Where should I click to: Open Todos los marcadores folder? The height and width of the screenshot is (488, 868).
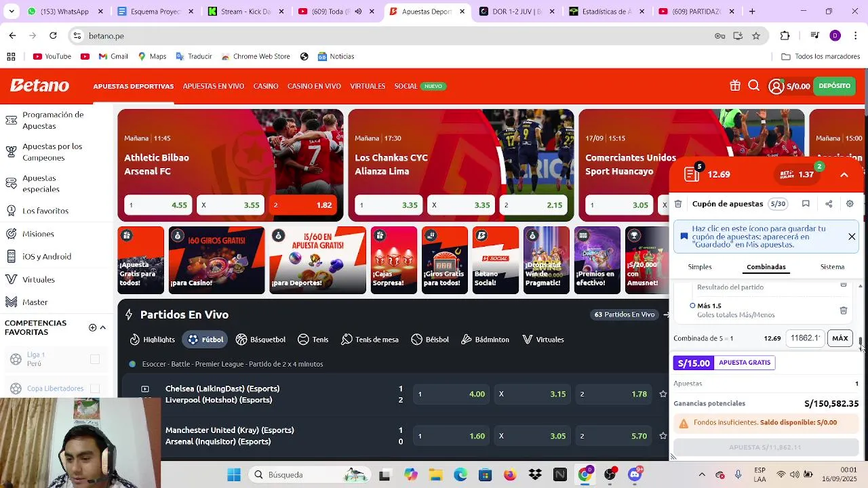click(821, 56)
